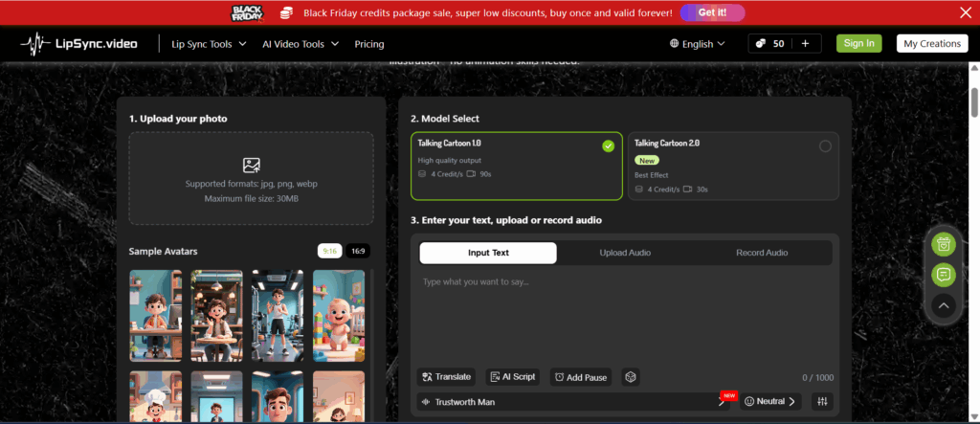Image resolution: width=980 pixels, height=424 pixels.
Task: Select the Talking Cartoon 2.0 radio button
Action: point(825,146)
